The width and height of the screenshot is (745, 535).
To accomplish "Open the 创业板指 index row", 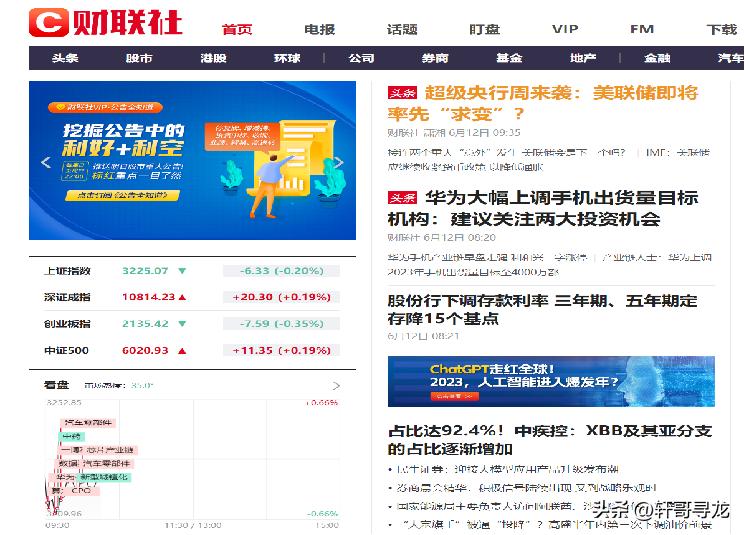I will [192, 324].
